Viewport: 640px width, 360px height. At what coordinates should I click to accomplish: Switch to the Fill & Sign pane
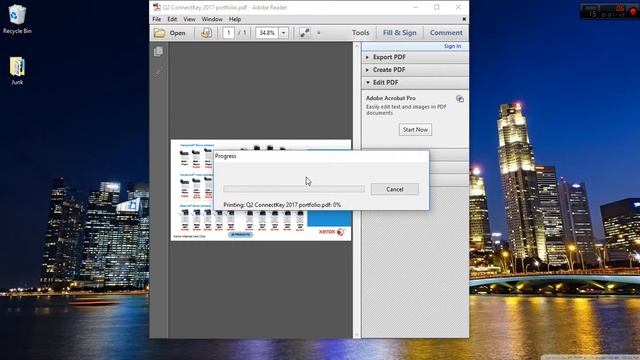click(x=400, y=33)
